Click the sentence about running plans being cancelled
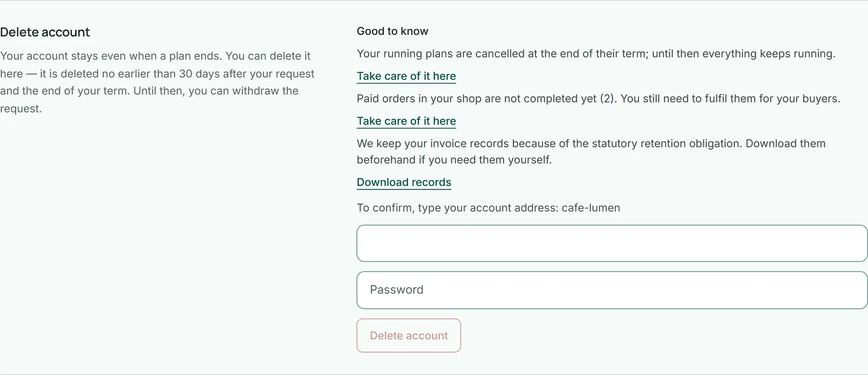The image size is (868, 375). point(596,54)
